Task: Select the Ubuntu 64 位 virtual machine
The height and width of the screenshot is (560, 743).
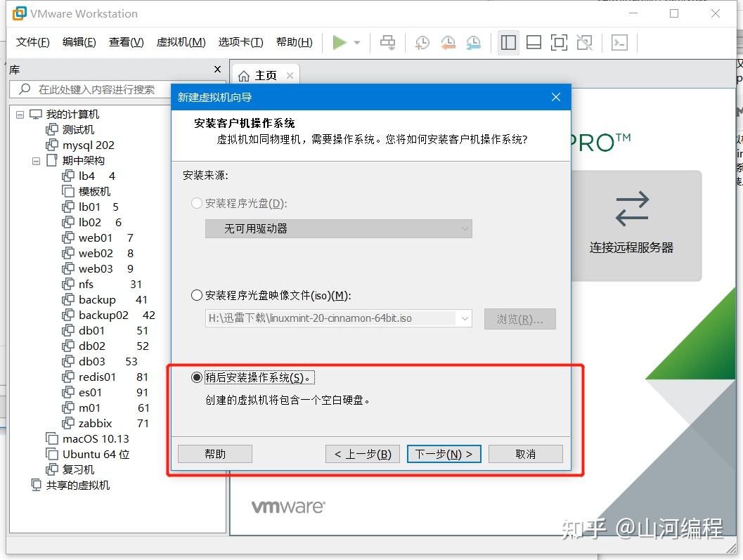Action: click(x=88, y=455)
